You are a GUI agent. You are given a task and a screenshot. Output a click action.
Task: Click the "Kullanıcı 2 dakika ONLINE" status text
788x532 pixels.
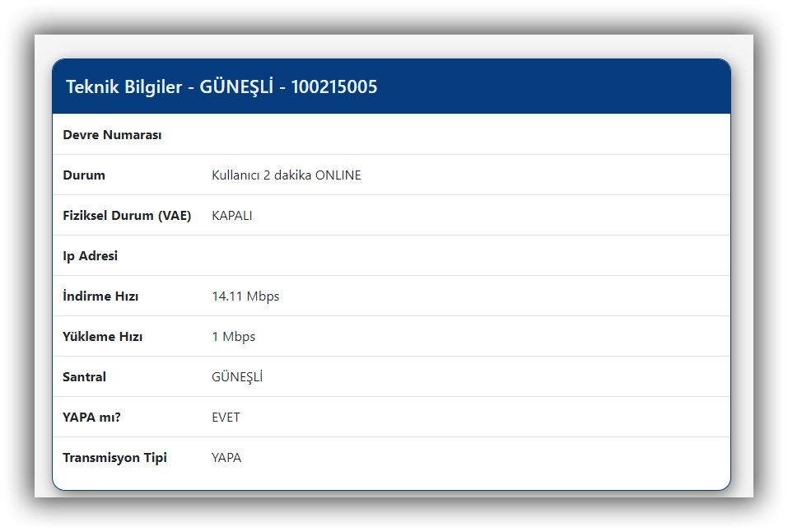(x=286, y=175)
